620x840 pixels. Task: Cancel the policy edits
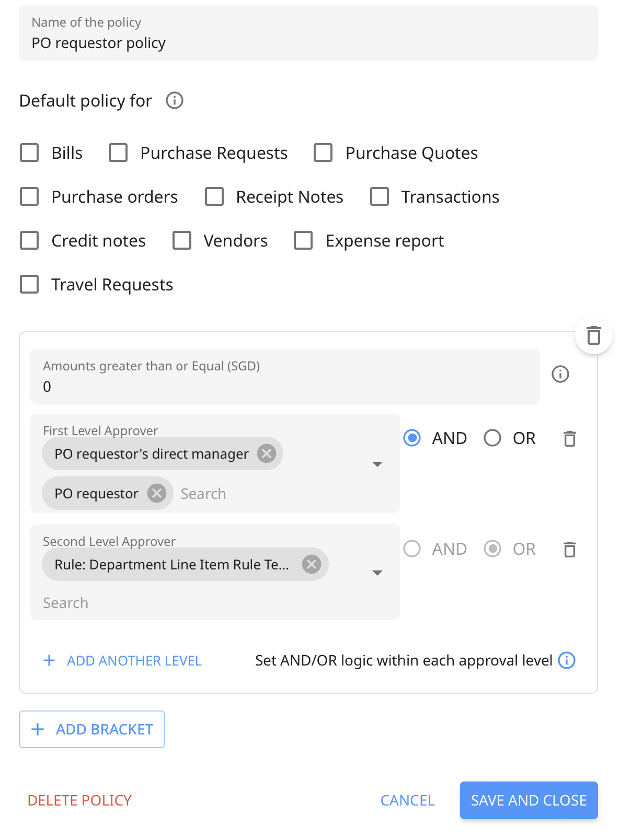[408, 800]
